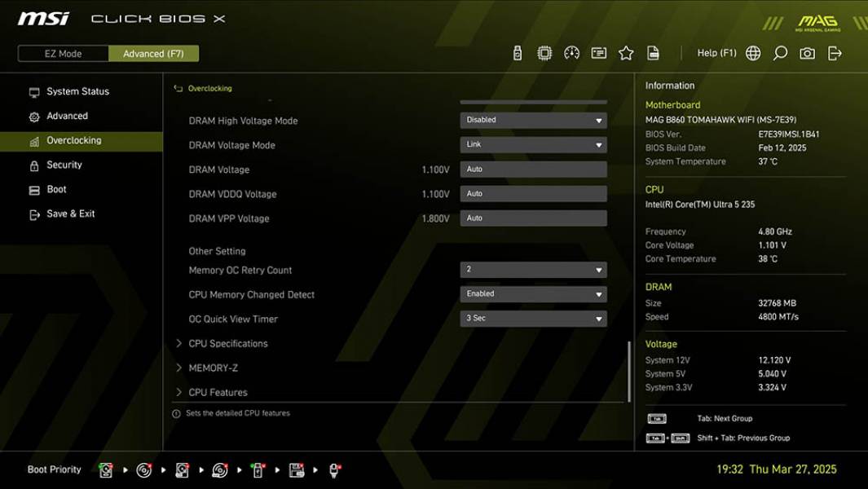868x489 pixels.
Task: Click the MSI logo
Action: point(44,18)
